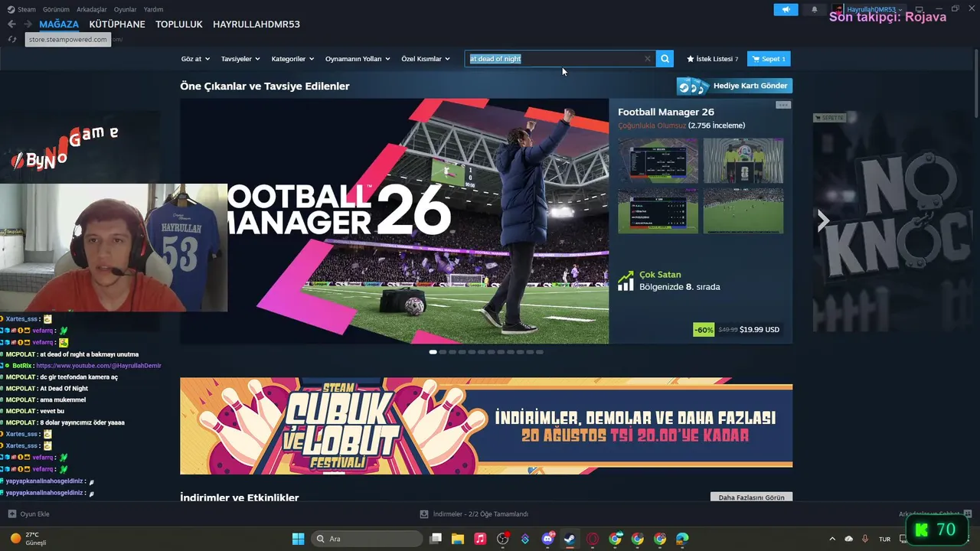Viewport: 980px width, 551px height.
Task: Click Hediye Kartı Gönder button
Action: (x=734, y=86)
